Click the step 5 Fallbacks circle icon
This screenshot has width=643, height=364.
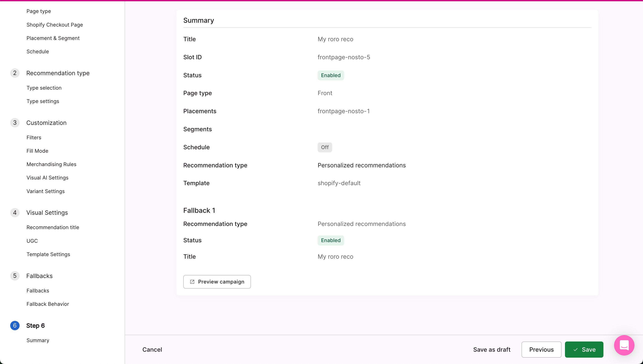[x=15, y=276]
